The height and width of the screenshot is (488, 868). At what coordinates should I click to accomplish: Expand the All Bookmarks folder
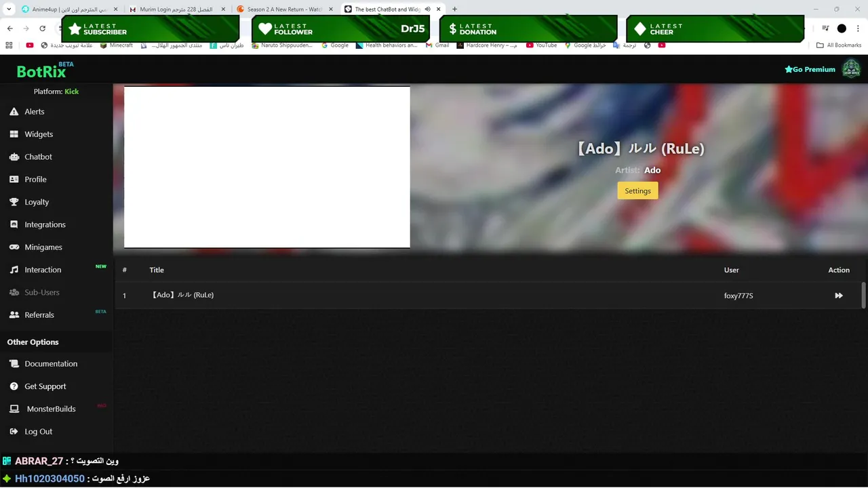[x=839, y=45]
